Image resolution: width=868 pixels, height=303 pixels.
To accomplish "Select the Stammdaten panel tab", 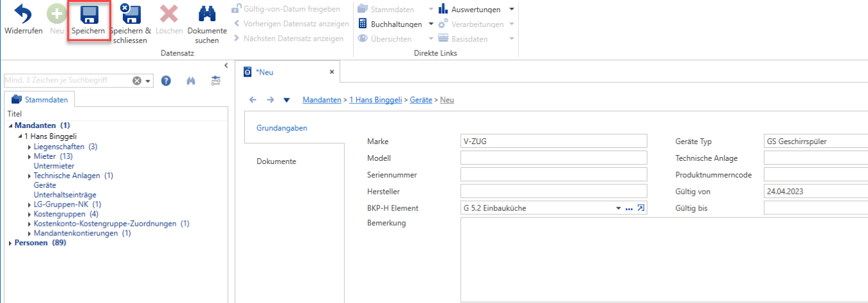I will [x=39, y=100].
